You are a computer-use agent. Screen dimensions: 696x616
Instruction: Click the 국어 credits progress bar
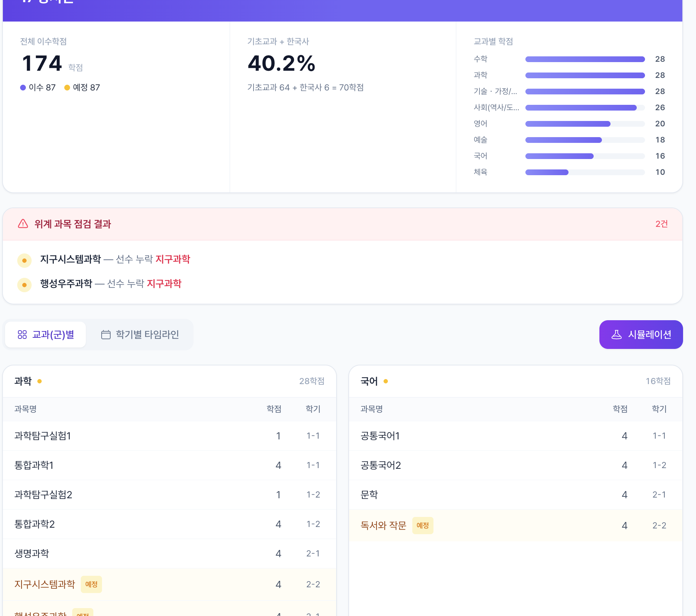[x=585, y=156]
